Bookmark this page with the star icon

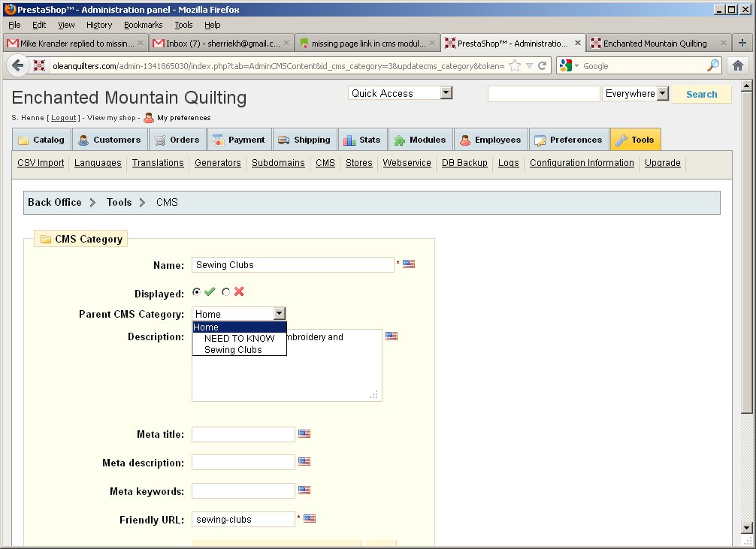point(514,66)
